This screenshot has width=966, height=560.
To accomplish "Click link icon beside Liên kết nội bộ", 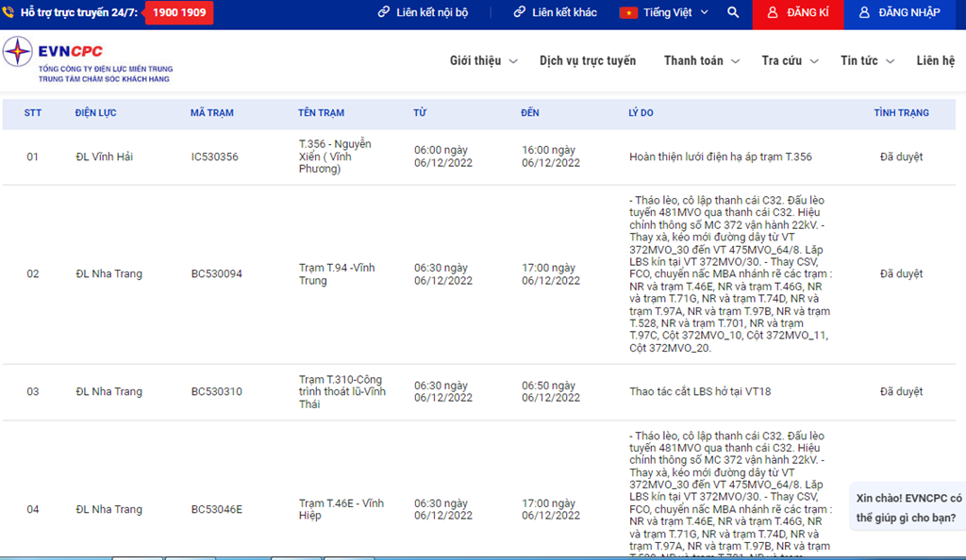I will [x=384, y=13].
